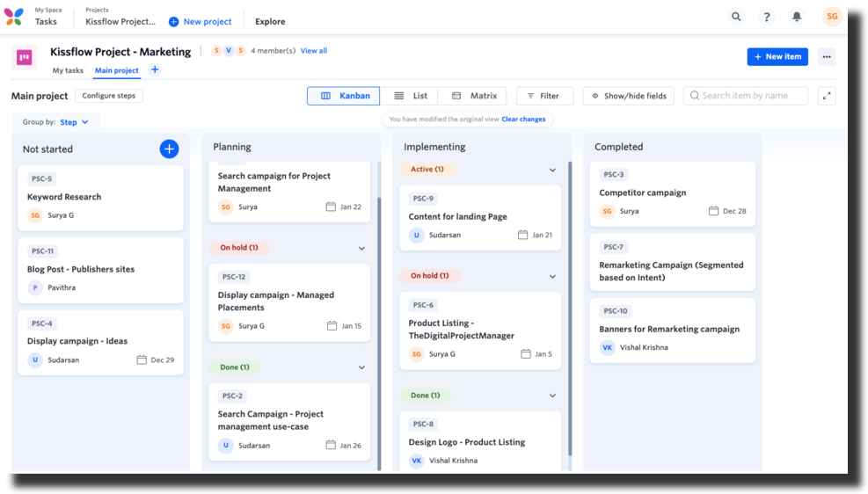Open Search campaign for Project Management card

tap(289, 192)
